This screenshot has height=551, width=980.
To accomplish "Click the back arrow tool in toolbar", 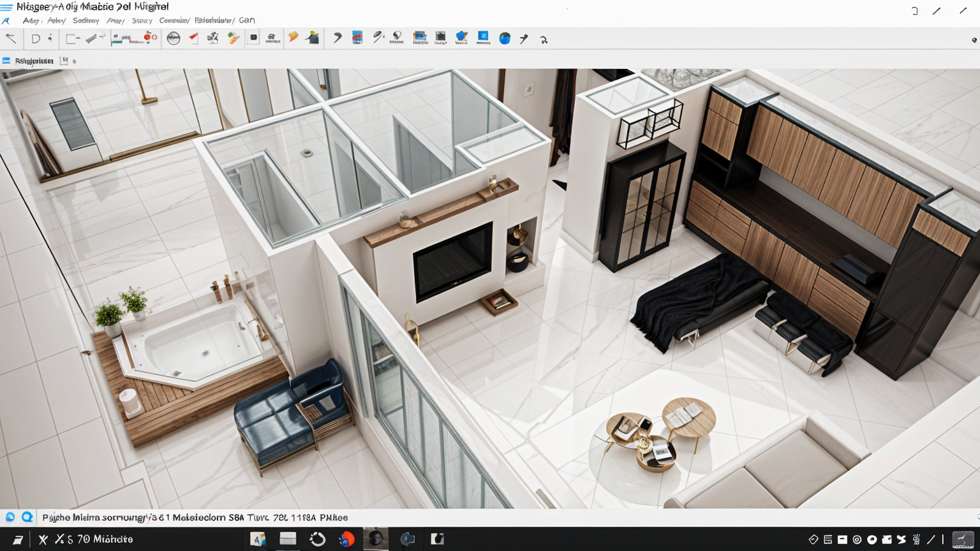I will pos(11,38).
